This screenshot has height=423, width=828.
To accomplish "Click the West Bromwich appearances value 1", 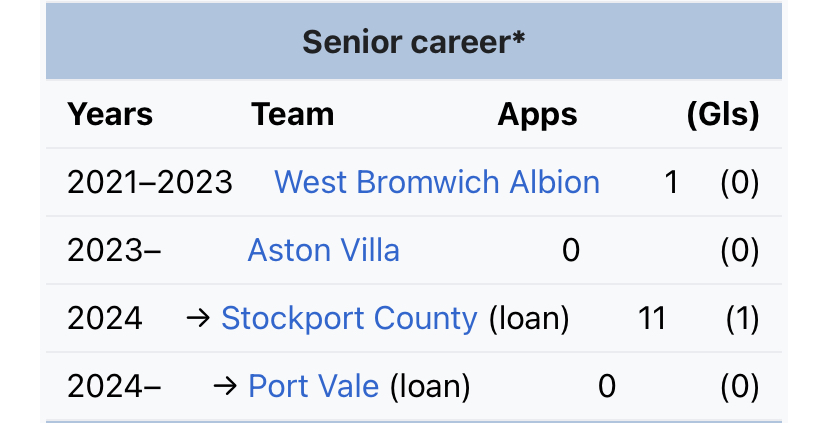I will pyautogui.click(x=671, y=182).
